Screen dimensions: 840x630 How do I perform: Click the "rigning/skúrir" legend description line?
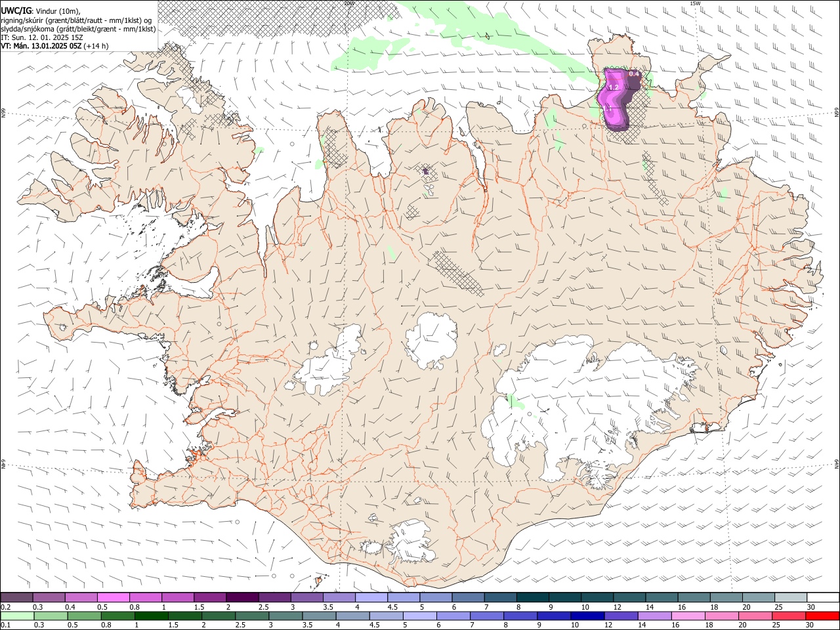click(77, 20)
